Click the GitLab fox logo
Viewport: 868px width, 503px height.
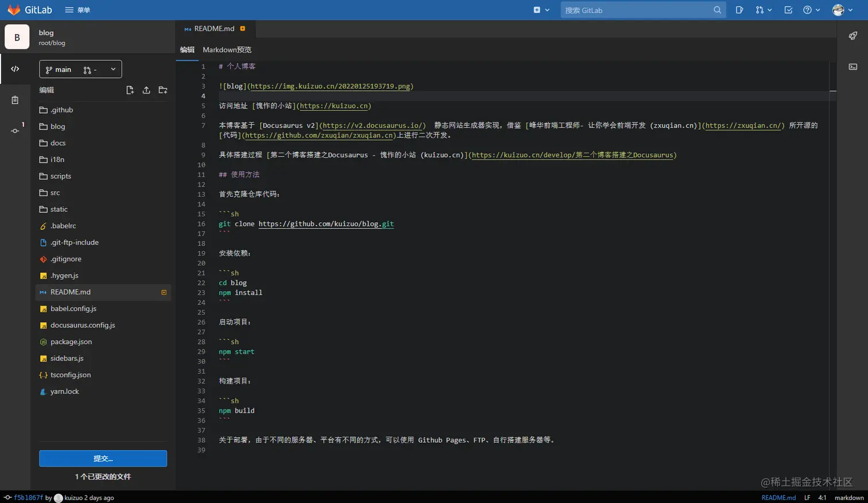[14, 10]
